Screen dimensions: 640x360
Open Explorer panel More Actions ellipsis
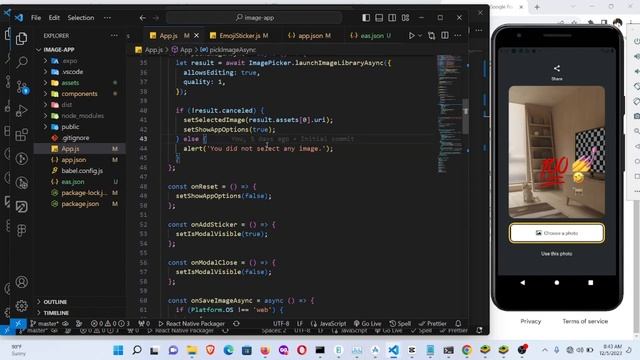[114, 36]
